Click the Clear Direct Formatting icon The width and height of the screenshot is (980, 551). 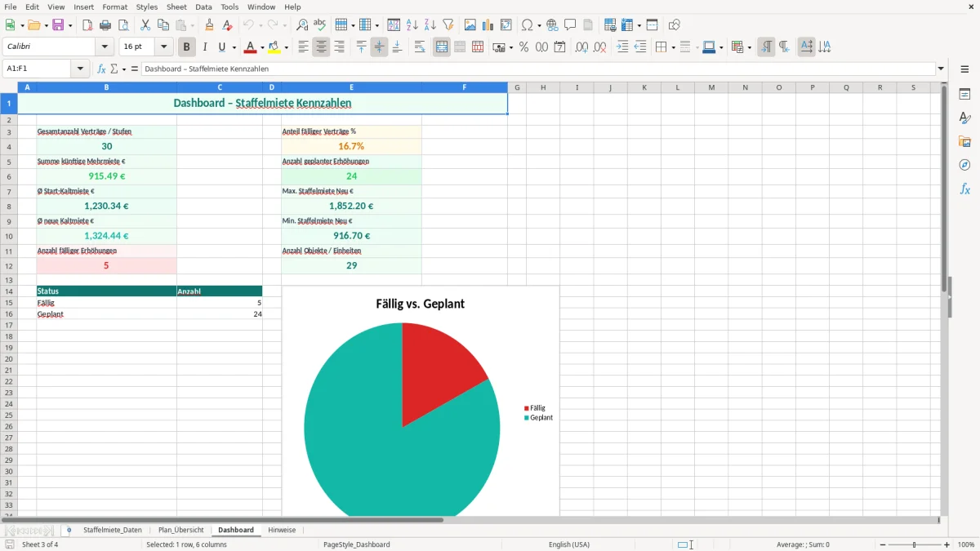pos(228,25)
